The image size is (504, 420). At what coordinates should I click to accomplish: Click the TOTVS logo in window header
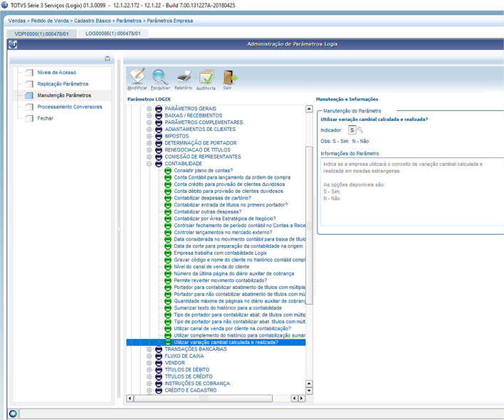(x=13, y=44)
